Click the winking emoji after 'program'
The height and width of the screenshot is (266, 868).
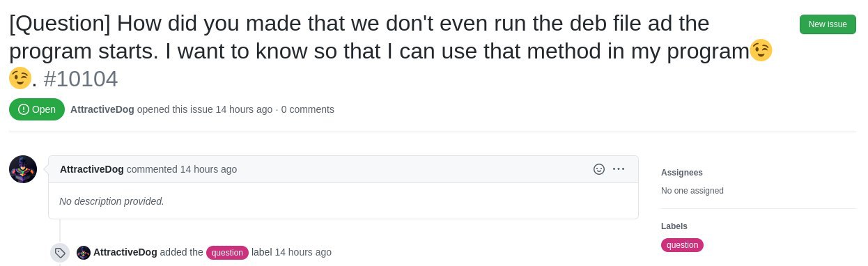point(761,51)
